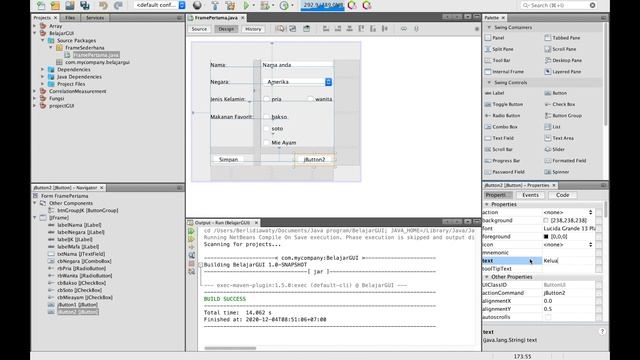Save all files with toolbar icon
The width and height of the screenshot is (640, 360).
click(84, 5)
